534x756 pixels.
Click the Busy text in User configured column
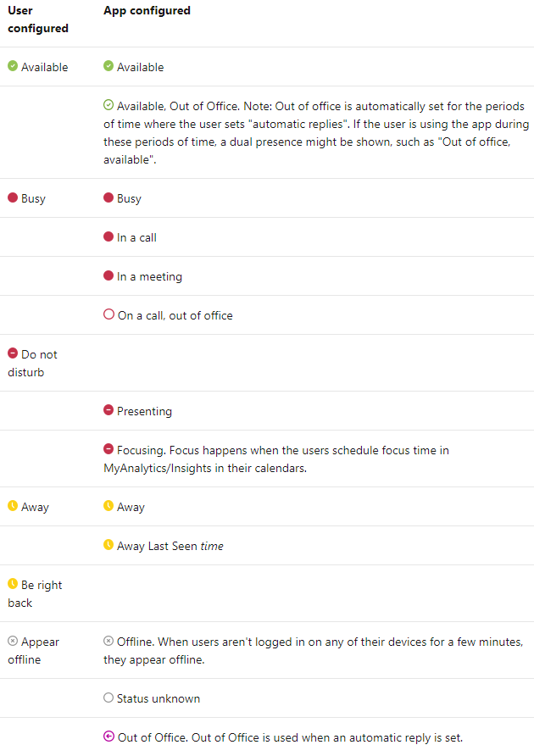pos(33,198)
